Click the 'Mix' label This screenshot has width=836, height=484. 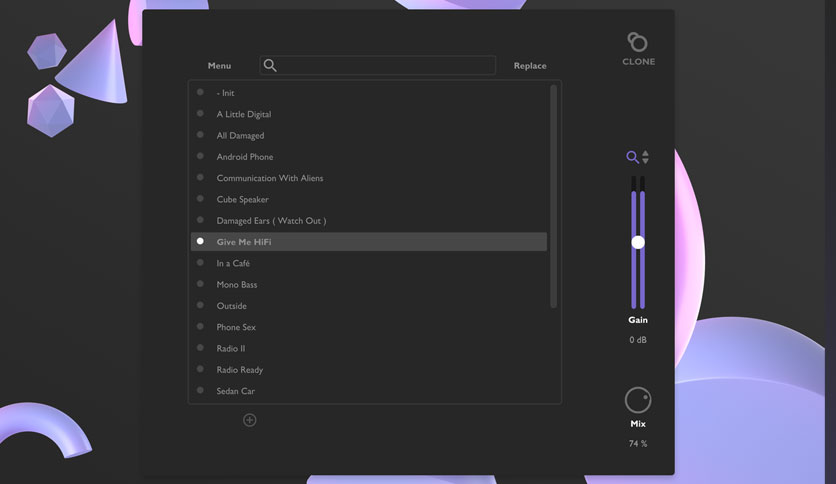pos(638,424)
